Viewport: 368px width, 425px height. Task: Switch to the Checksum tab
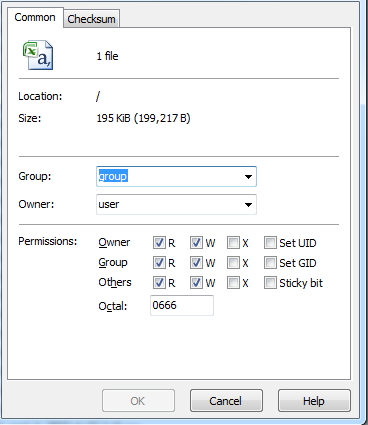coord(91,19)
